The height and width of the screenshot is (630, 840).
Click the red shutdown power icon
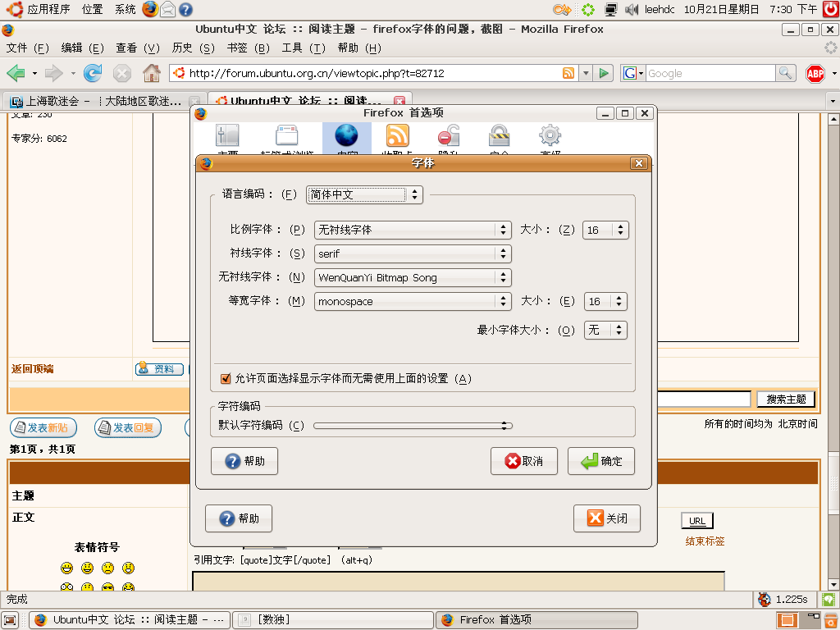click(x=831, y=9)
